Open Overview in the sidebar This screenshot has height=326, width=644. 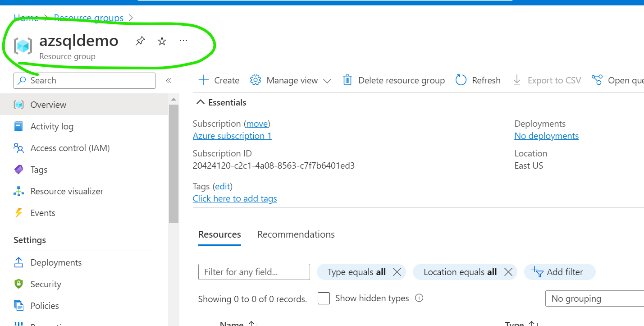[84, 105]
